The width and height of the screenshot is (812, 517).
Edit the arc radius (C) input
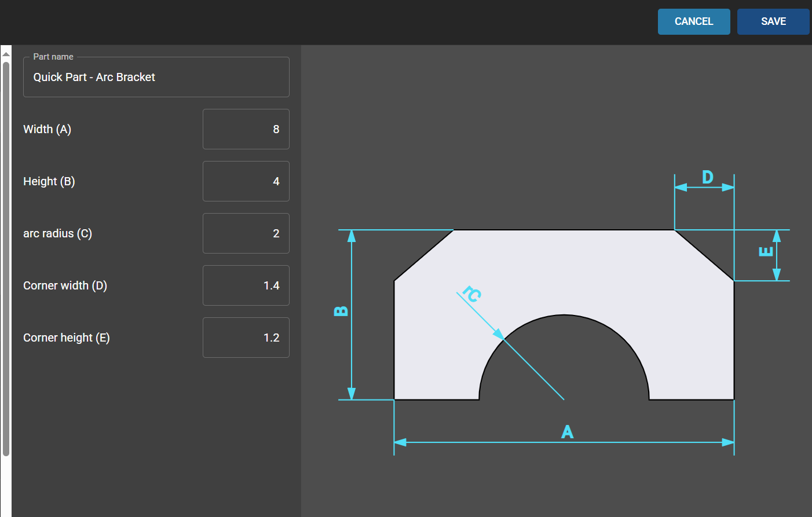point(246,233)
